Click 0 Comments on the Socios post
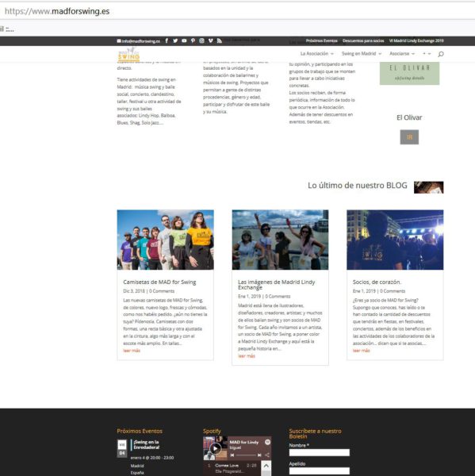 (x=393, y=291)
